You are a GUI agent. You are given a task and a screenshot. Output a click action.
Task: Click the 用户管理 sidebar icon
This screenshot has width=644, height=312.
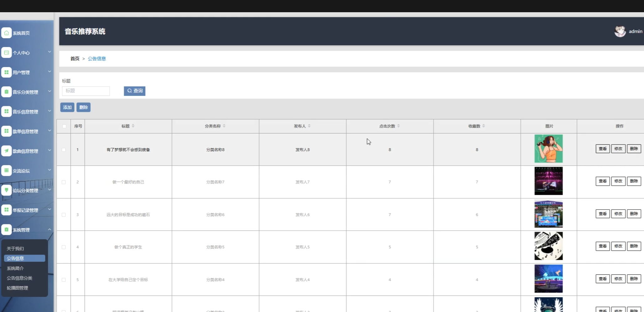coord(6,72)
